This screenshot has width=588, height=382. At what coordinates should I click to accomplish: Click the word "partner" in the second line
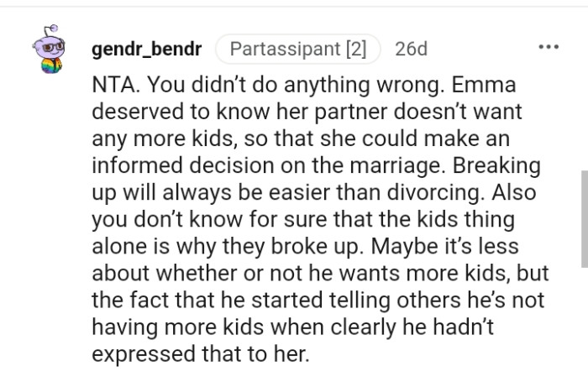point(350,112)
